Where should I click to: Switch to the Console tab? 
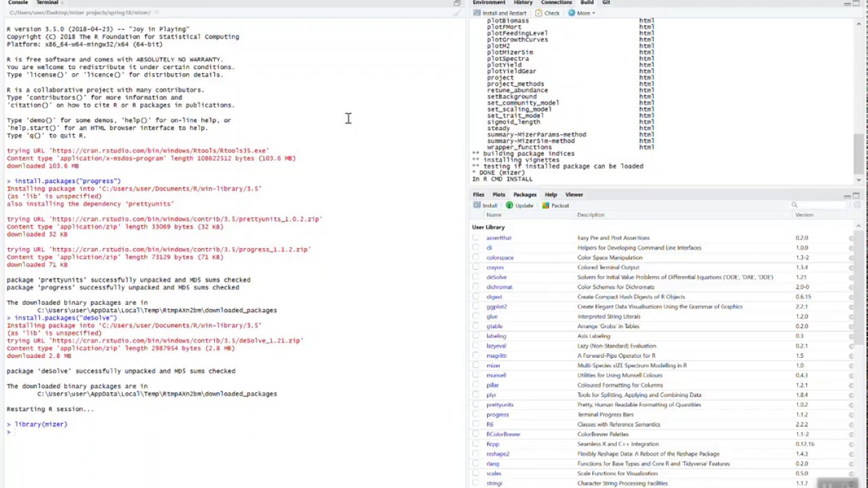18,3
